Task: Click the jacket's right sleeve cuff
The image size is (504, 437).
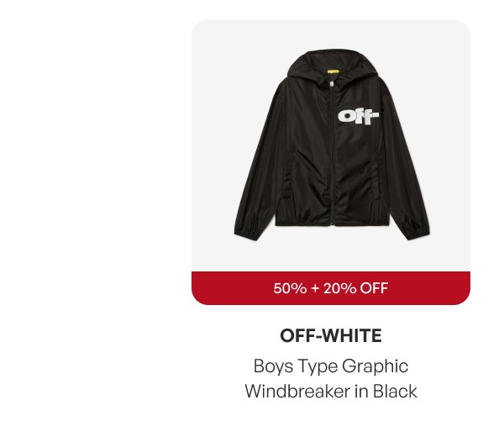Action: point(417,229)
